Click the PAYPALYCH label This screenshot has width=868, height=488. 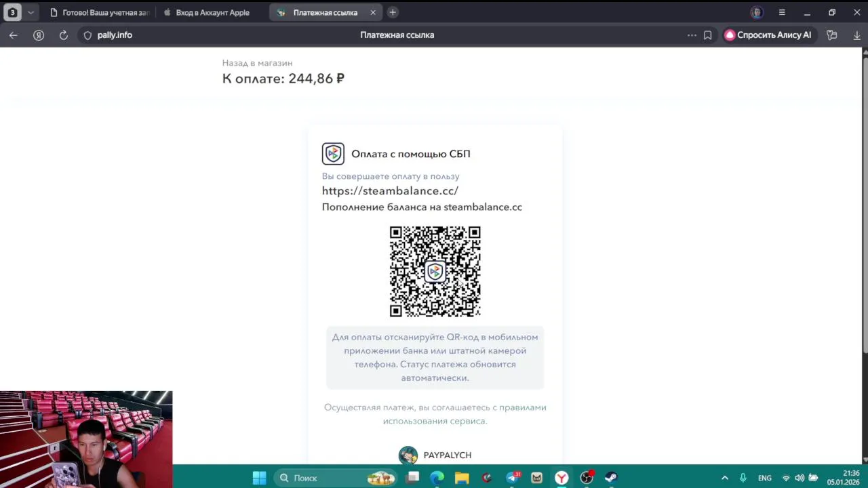448,455
